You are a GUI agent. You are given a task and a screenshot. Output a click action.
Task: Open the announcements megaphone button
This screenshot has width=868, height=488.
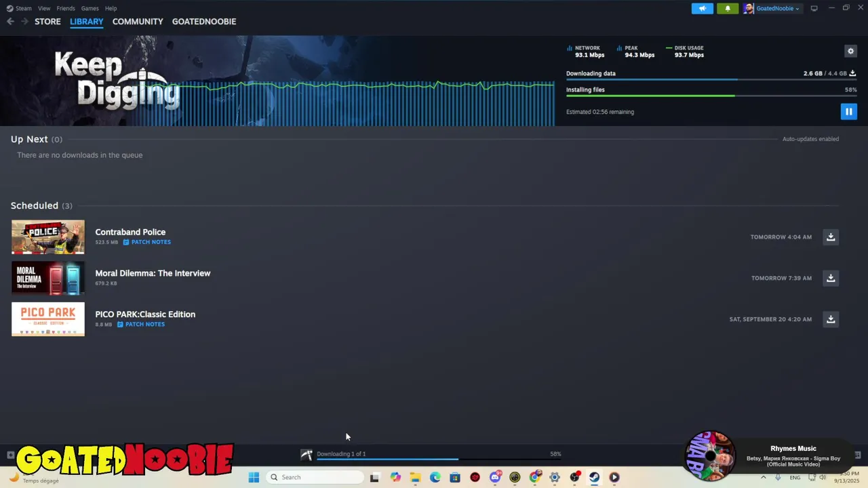[702, 8]
